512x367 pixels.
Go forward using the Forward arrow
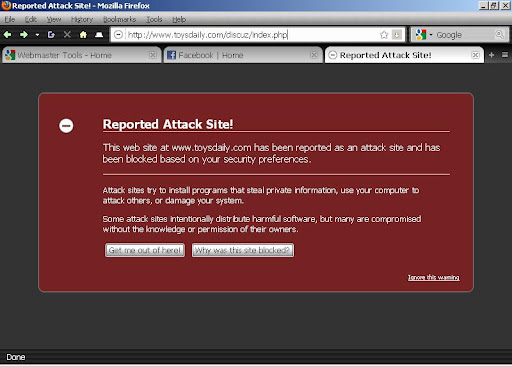tap(24, 34)
